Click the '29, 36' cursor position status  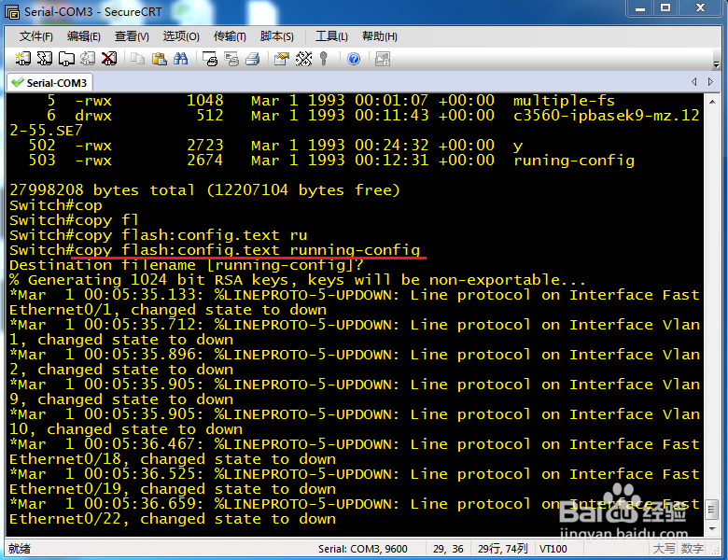tap(448, 549)
